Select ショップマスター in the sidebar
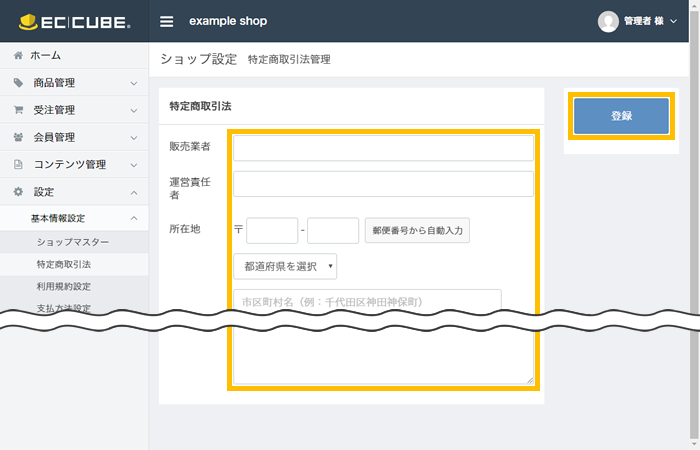This screenshot has height=450, width=700. 72,242
